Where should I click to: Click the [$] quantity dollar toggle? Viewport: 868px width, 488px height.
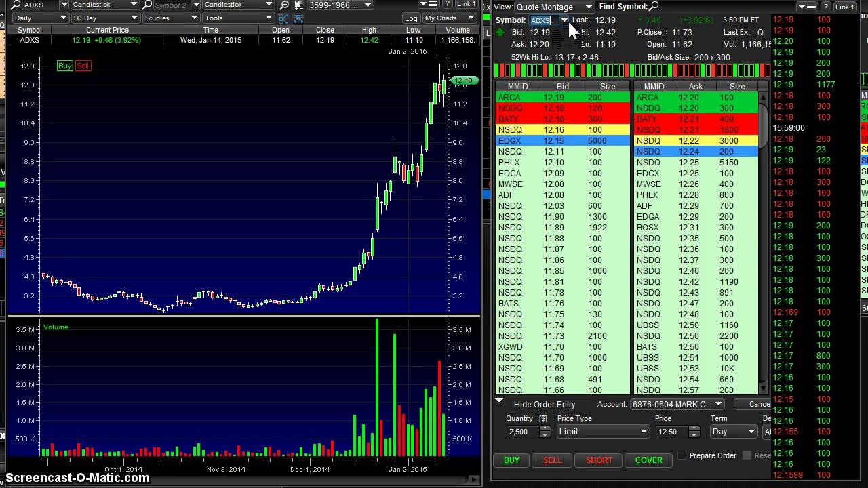tap(543, 418)
